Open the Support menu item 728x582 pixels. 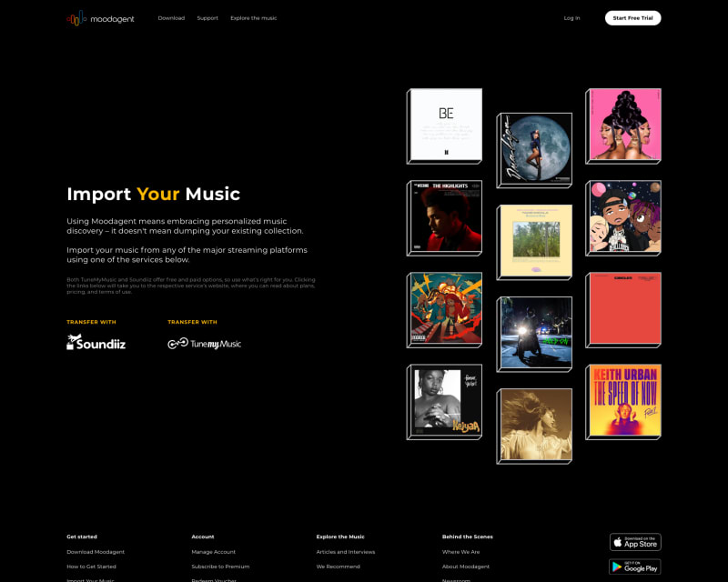(207, 18)
